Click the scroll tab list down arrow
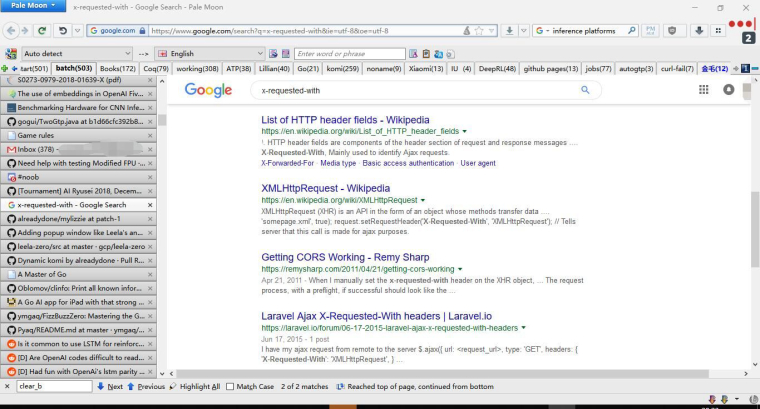760x409 pixels. [x=162, y=374]
